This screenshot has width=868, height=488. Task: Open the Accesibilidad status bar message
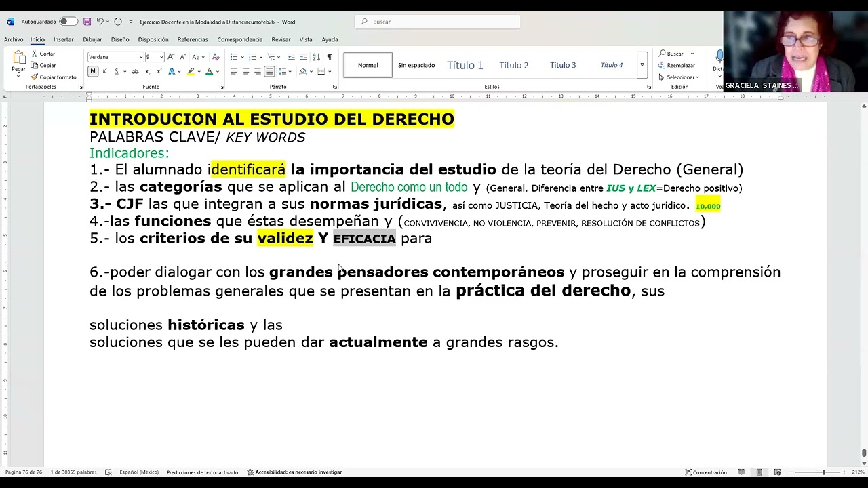pos(294,472)
